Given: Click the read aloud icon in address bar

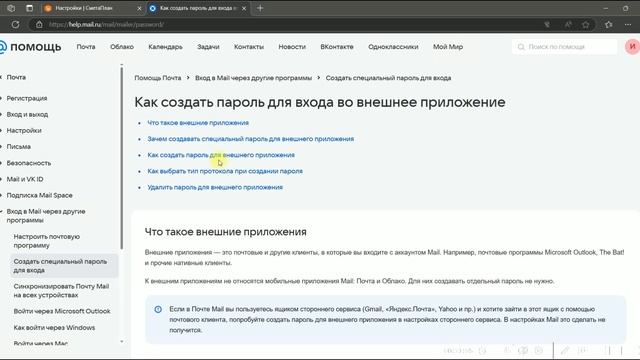Looking at the screenshot, I should (x=568, y=24).
